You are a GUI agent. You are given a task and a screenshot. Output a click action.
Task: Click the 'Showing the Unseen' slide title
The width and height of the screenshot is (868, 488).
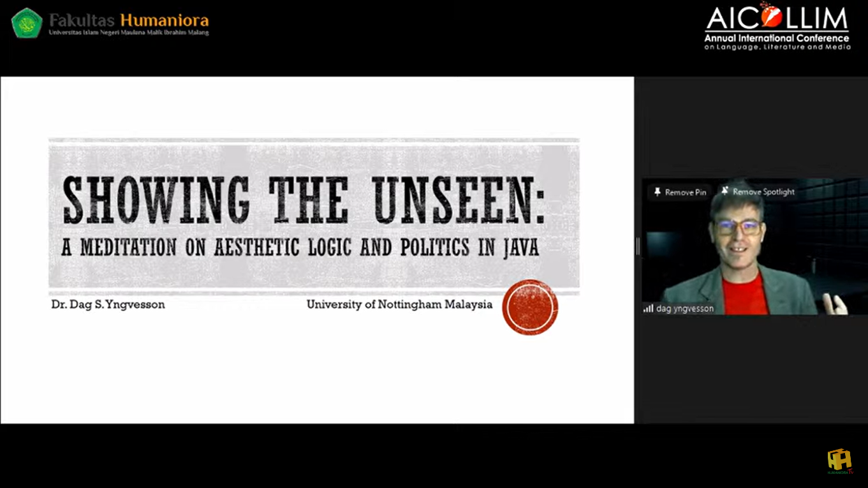(x=304, y=200)
